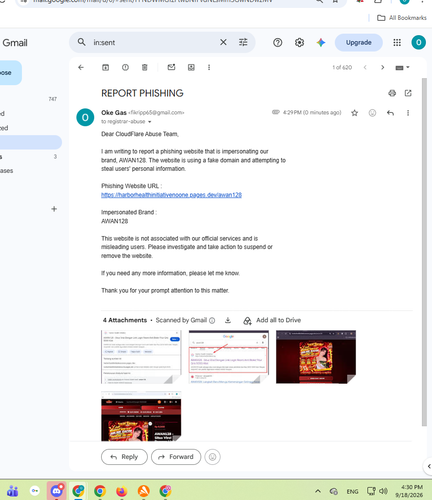Viewport: 432px width, 500px height.
Task: Move email to a folder
Action: pyautogui.click(x=191, y=68)
